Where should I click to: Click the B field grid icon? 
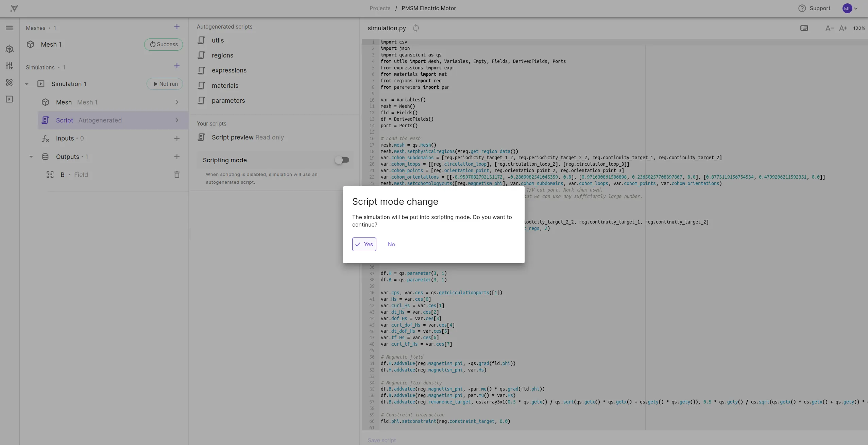pos(50,175)
